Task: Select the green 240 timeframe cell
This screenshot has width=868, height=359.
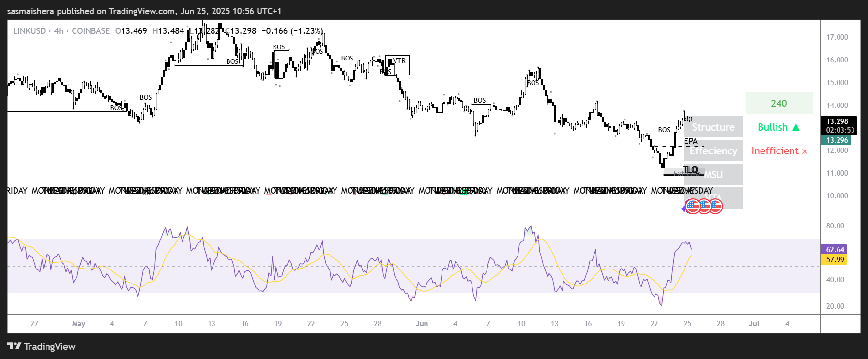Action: (778, 104)
